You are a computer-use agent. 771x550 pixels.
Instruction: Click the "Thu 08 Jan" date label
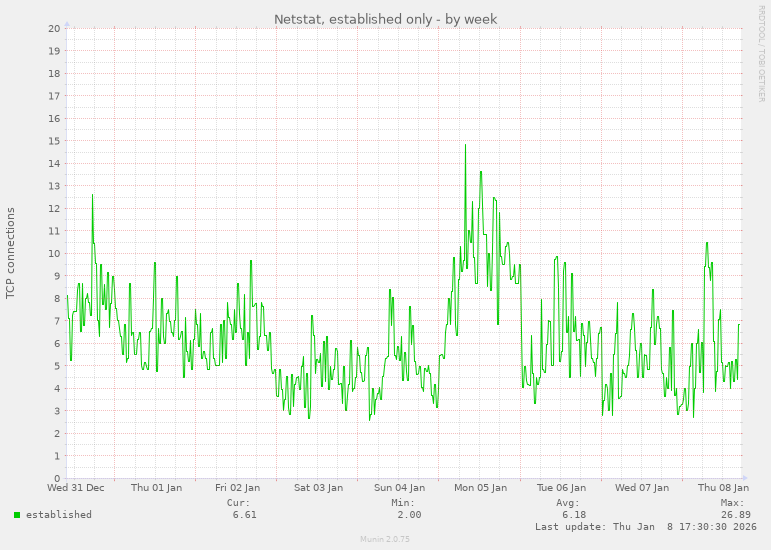pyautogui.click(x=722, y=488)
